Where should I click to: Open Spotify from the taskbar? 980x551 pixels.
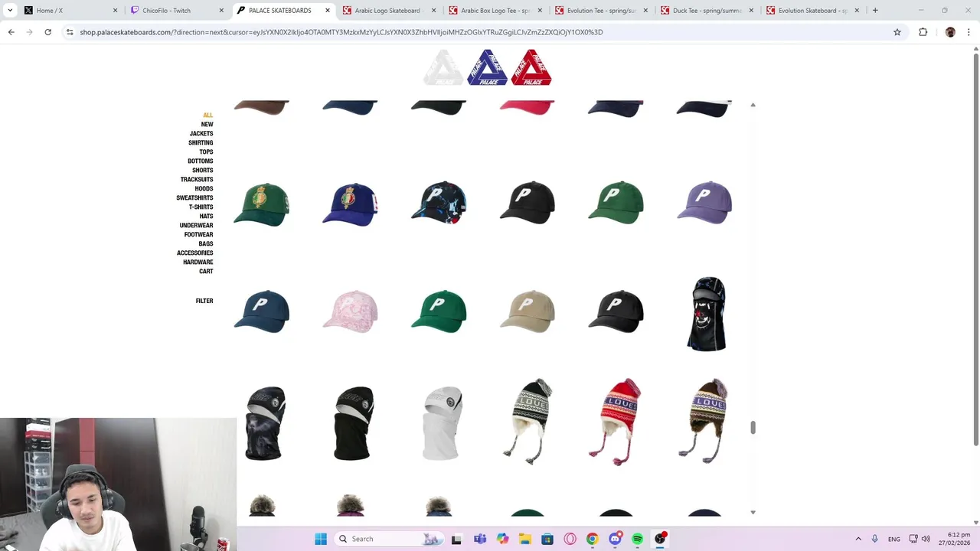click(x=637, y=539)
